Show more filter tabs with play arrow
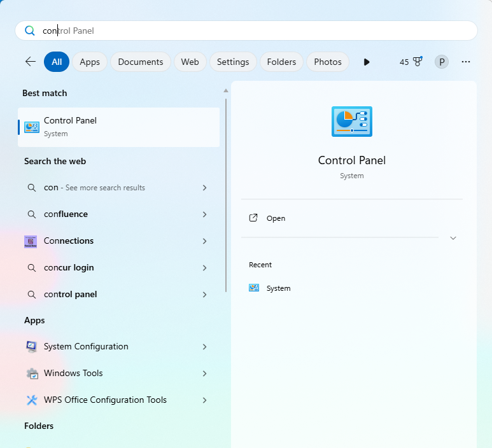The image size is (492, 448). (367, 62)
